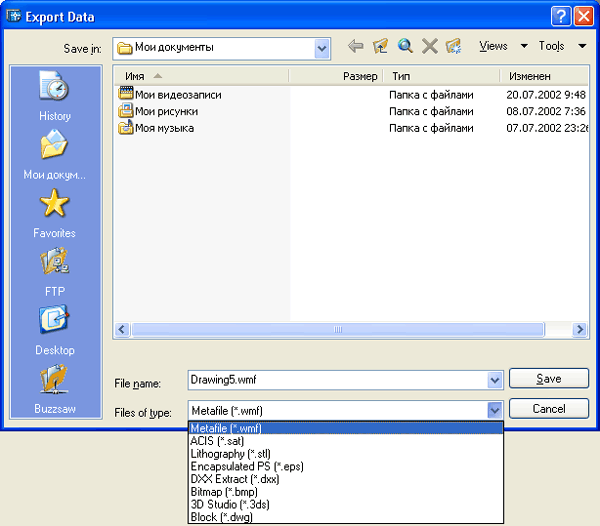This screenshot has height=526, width=600.
Task: Expand the File name dropdown arrow
Action: [494, 380]
